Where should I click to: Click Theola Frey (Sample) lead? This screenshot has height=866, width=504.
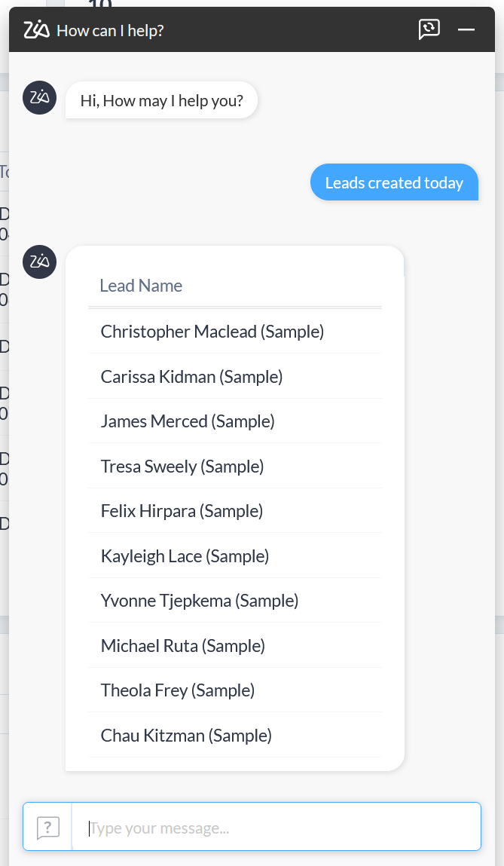point(178,690)
